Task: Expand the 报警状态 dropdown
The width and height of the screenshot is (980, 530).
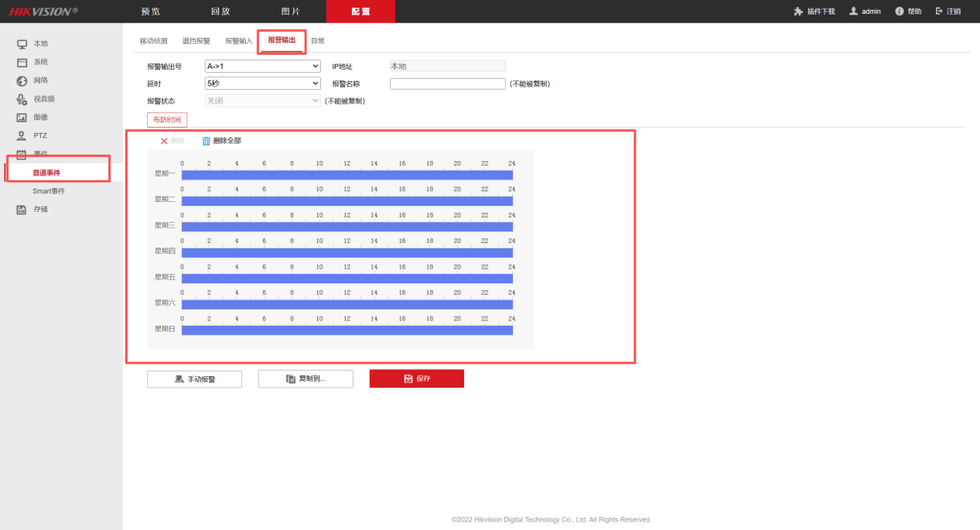Action: coord(262,101)
